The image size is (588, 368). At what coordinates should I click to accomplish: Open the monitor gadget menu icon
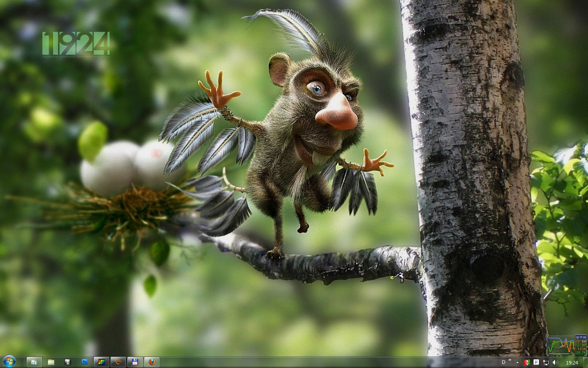[x=577, y=337]
